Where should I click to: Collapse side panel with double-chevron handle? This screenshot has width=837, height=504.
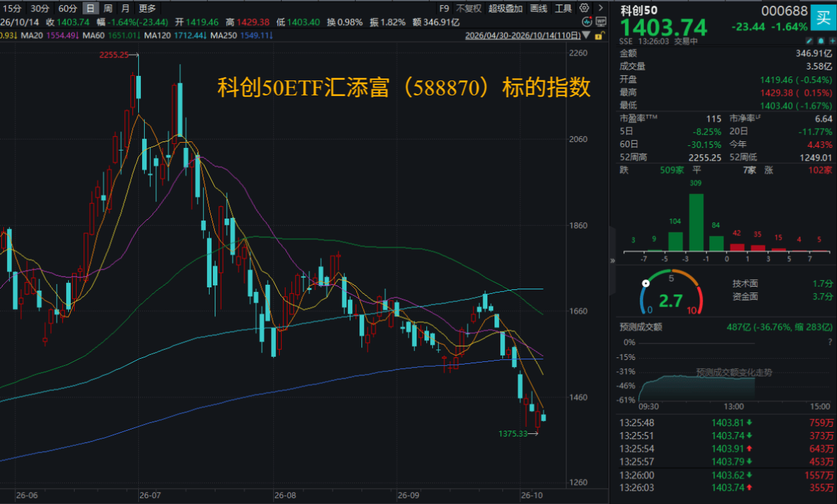pos(613,260)
